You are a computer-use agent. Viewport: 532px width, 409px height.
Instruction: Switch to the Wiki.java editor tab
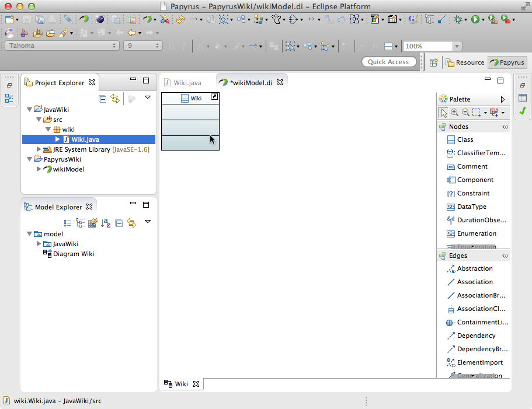point(187,83)
